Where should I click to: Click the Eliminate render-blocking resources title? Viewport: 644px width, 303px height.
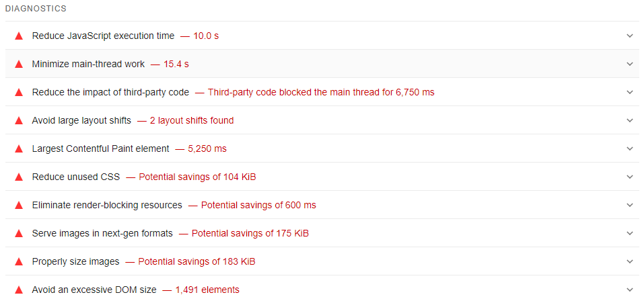click(x=107, y=205)
